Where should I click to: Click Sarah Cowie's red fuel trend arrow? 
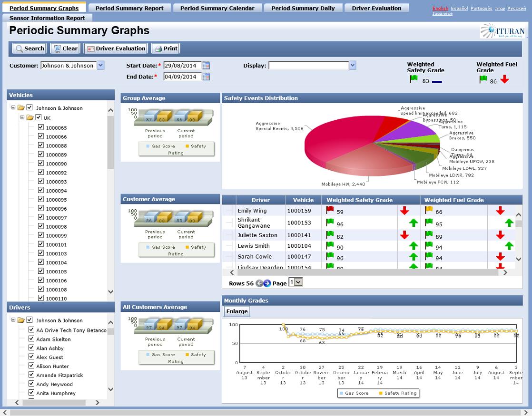pyautogui.click(x=500, y=257)
